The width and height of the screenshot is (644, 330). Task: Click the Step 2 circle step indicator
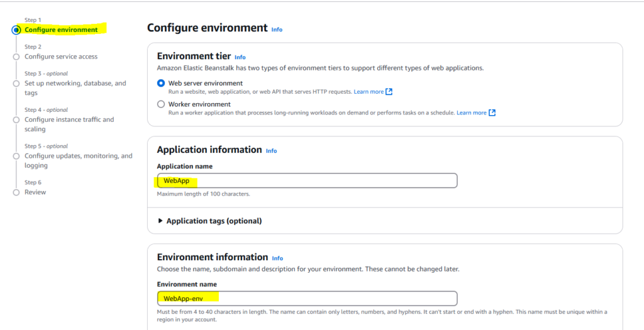click(x=16, y=57)
